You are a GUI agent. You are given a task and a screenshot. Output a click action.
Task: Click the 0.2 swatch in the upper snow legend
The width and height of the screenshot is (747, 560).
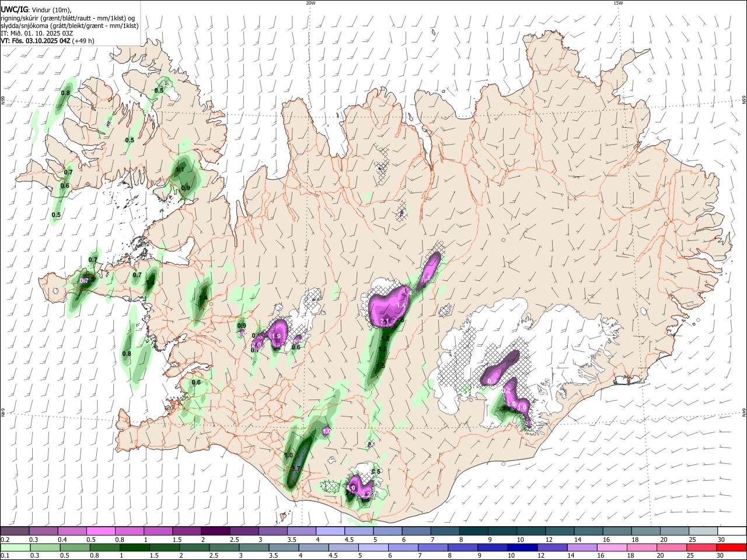click(15, 531)
